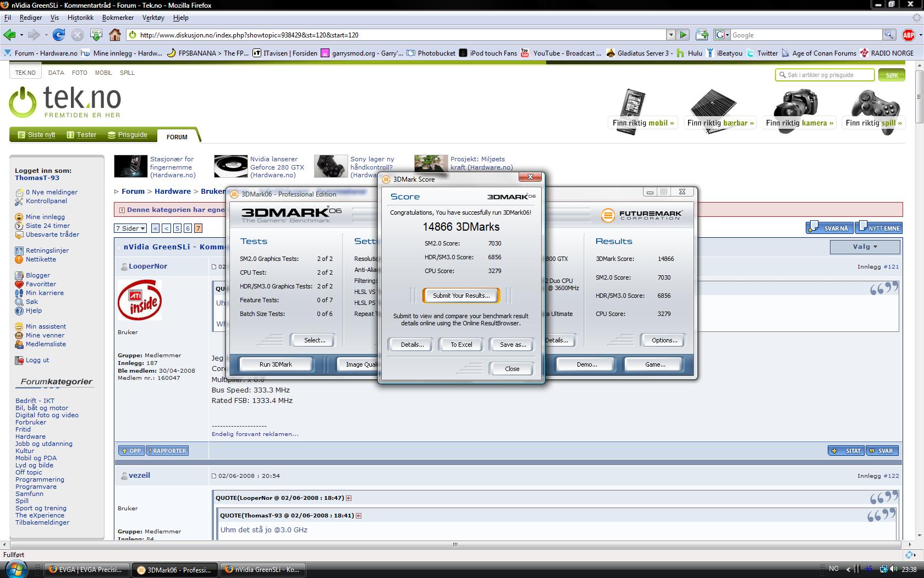The image size is (924, 578).
Task: Click the OPP button
Action: click(x=131, y=451)
